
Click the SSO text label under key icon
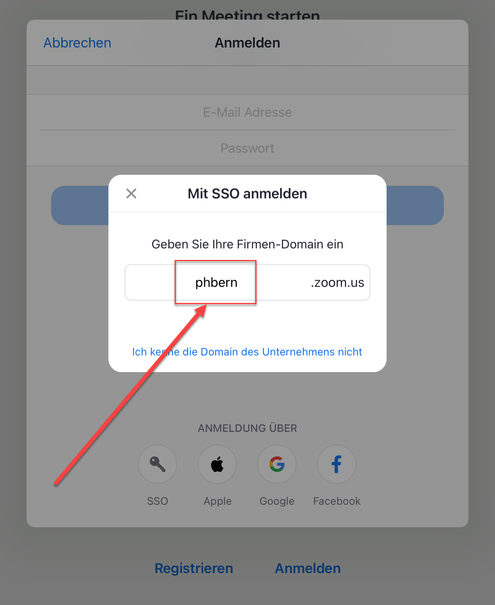click(157, 501)
